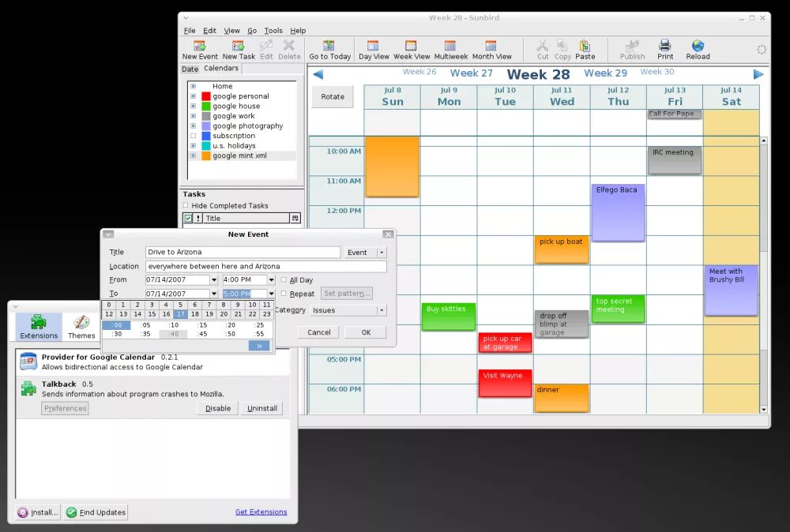Click the task priority exclamation column
Screen dimensions: 790x532
(198, 218)
